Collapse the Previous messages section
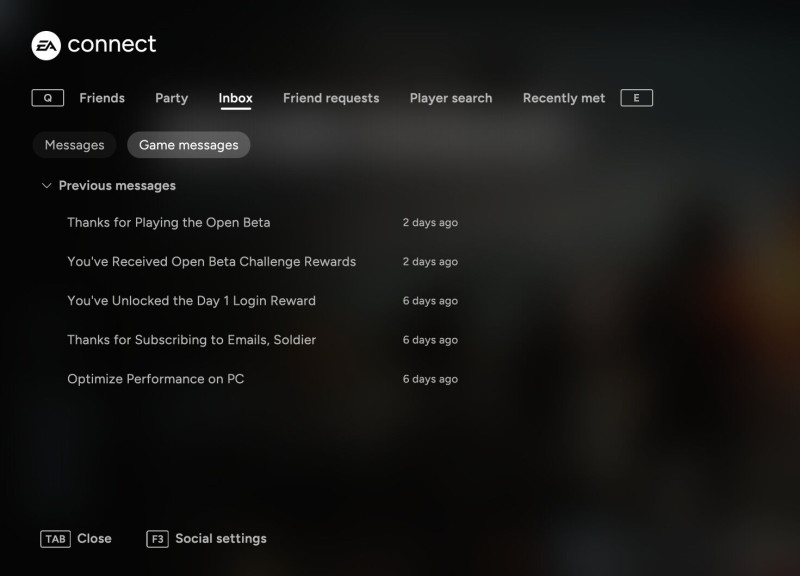800x576 pixels. tap(46, 186)
